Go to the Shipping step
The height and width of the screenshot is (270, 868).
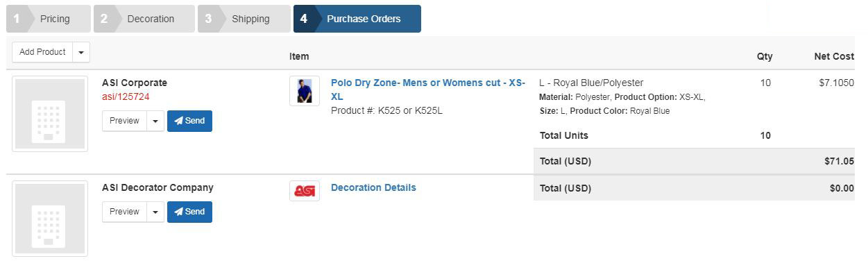coord(244,19)
